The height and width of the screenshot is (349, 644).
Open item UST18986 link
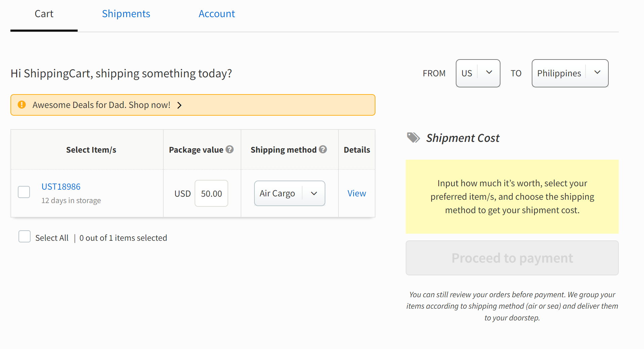pos(61,186)
